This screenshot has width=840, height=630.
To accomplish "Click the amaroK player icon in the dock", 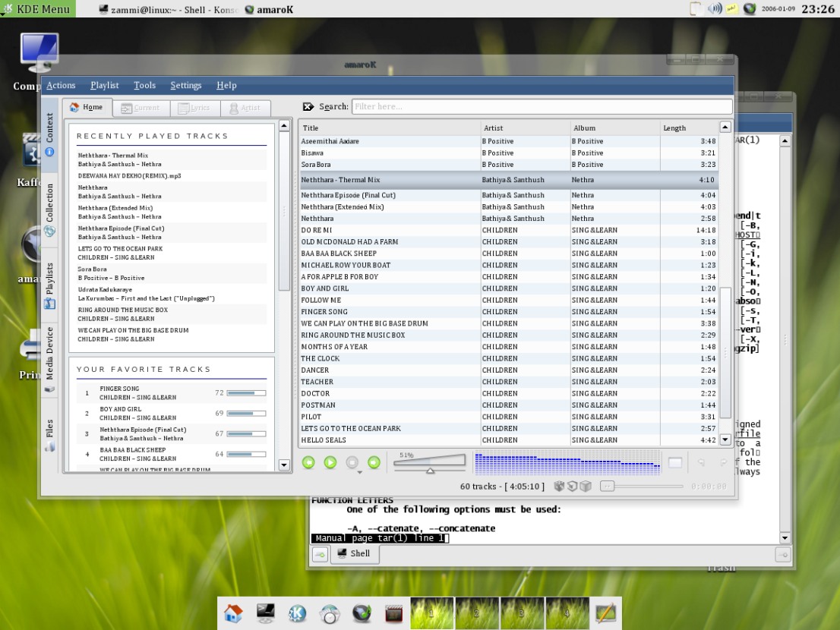I will coord(362,613).
